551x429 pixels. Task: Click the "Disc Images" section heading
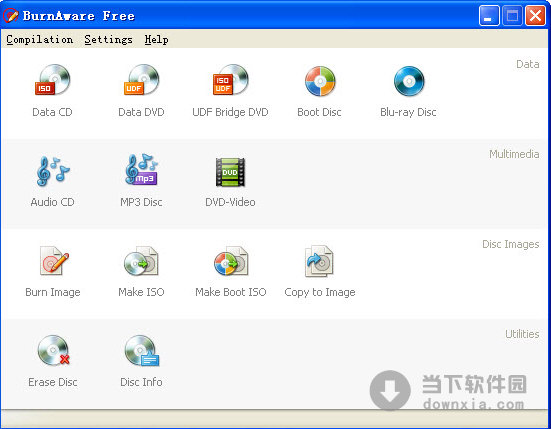pyautogui.click(x=511, y=244)
